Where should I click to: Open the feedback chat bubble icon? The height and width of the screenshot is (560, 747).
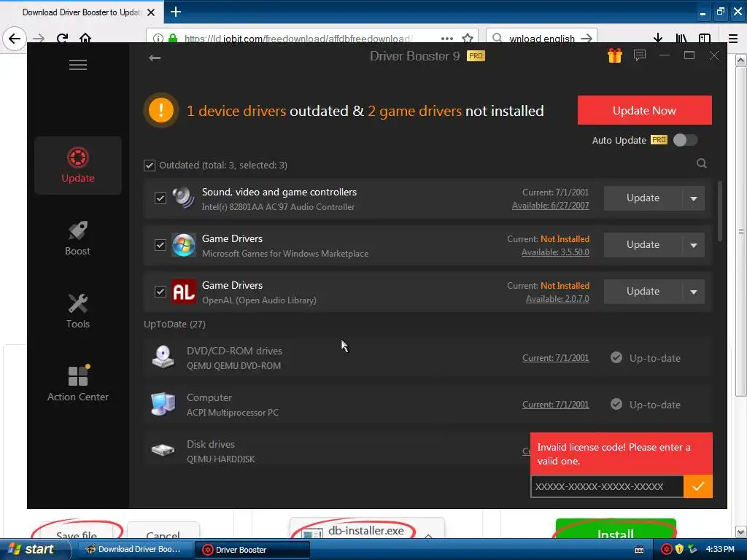point(639,55)
